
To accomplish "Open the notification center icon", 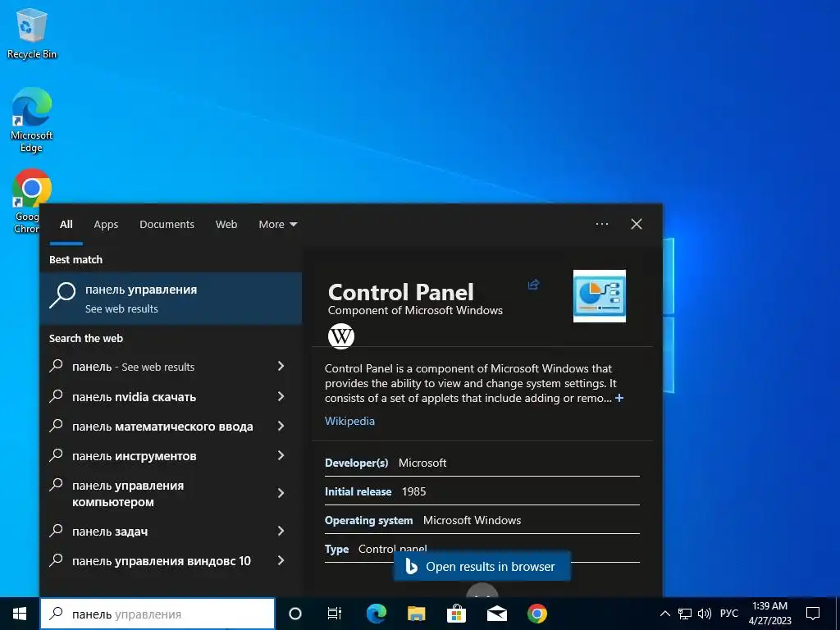I will [813, 614].
